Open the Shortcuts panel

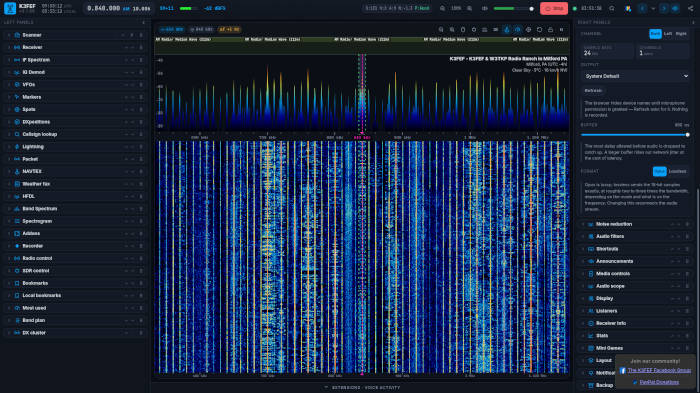636,249
